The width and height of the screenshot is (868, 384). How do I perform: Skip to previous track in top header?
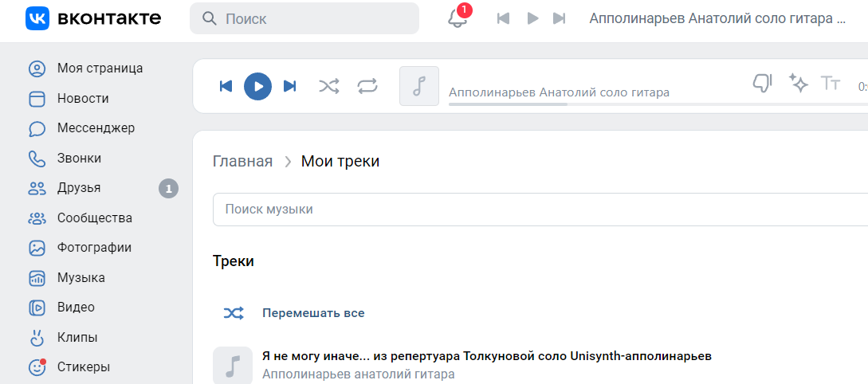coord(503,18)
